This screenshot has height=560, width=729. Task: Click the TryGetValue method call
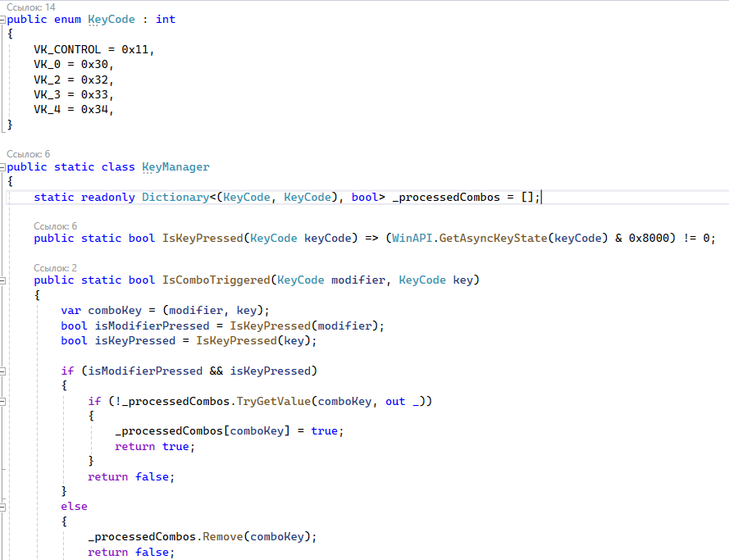273,401
